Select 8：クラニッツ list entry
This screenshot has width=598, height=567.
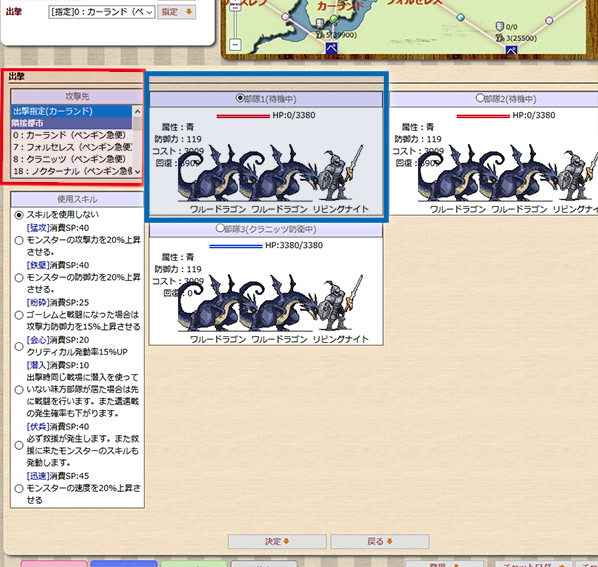click(x=72, y=159)
